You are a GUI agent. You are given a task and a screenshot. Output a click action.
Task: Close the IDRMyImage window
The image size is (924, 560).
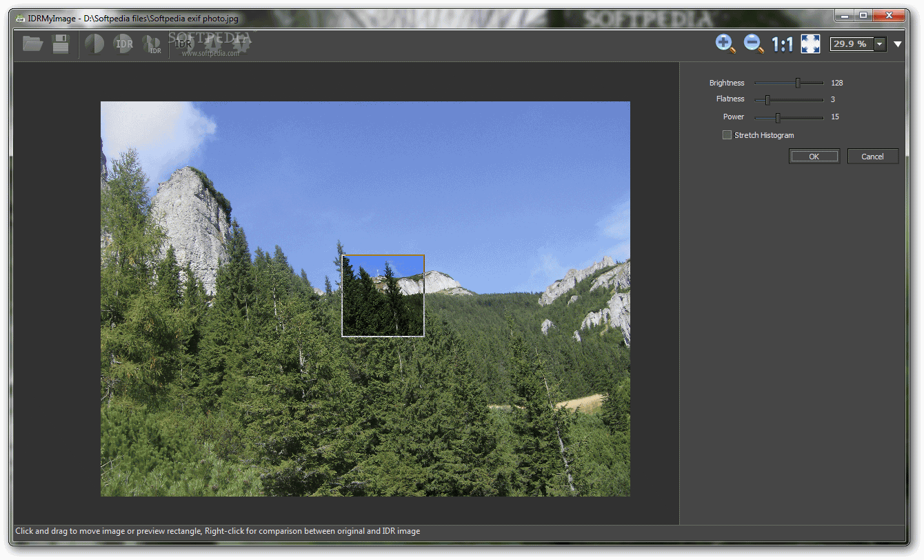pyautogui.click(x=889, y=14)
